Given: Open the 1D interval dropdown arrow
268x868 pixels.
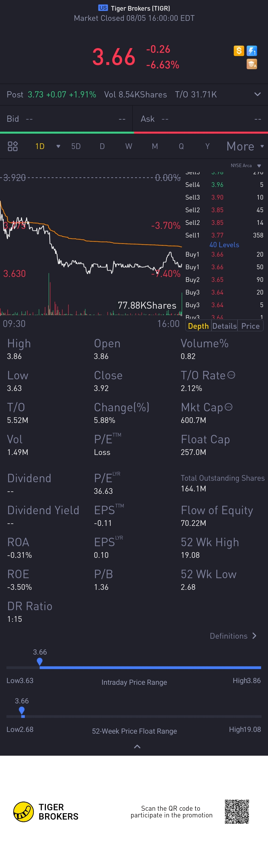Looking at the screenshot, I should tap(58, 146).
